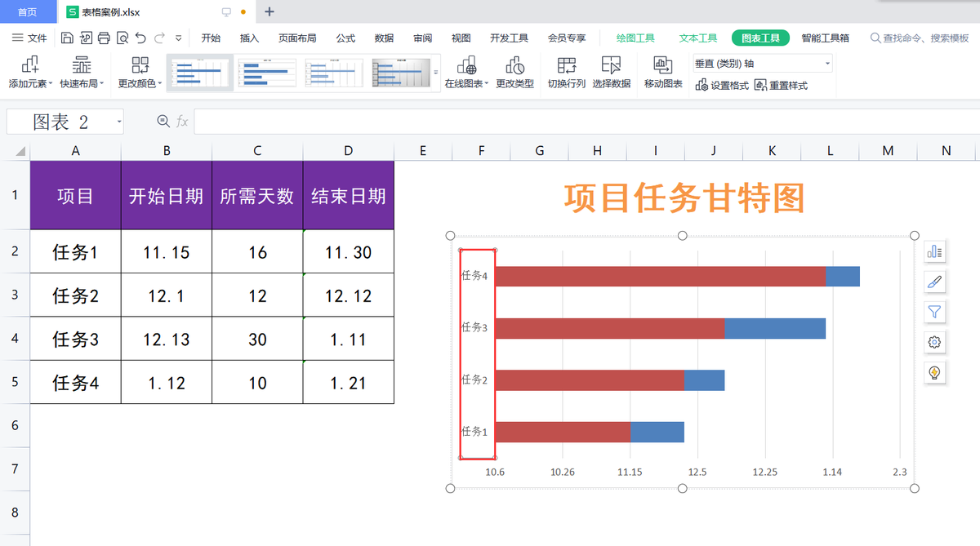Open the 智能工具箱 tab

pyautogui.click(x=825, y=38)
